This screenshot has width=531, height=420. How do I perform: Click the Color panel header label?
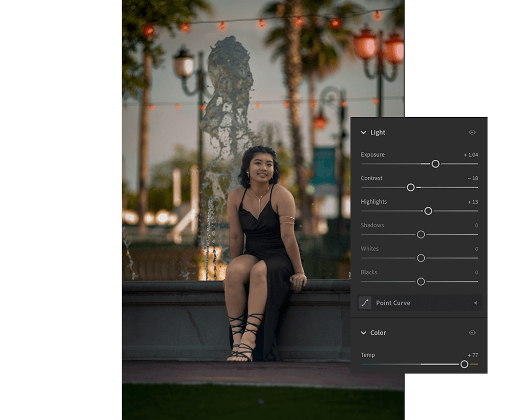point(379,332)
